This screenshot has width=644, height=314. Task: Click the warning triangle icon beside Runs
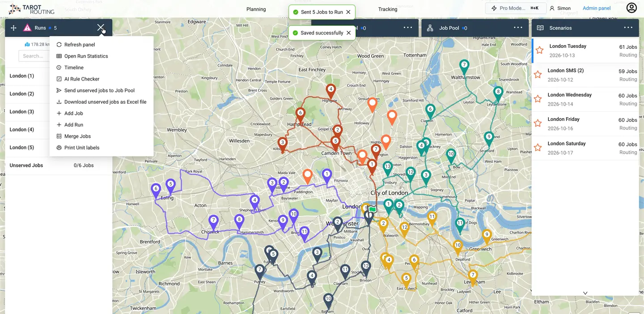[x=27, y=28]
